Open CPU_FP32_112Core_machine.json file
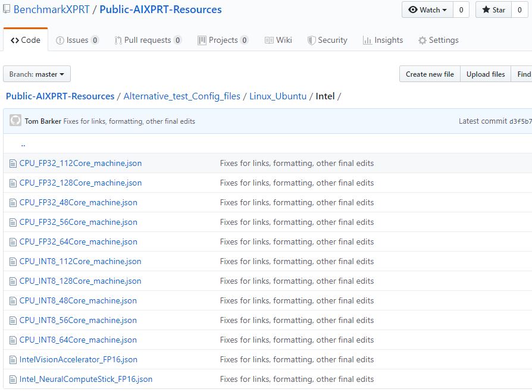Screen dimensions: 532x392 80,163
